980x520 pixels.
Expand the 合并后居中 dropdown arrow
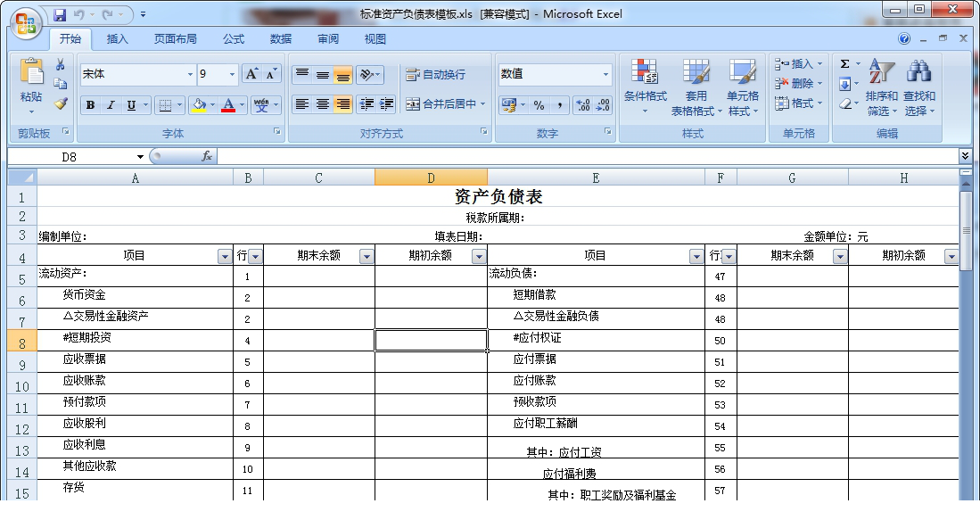coord(483,103)
